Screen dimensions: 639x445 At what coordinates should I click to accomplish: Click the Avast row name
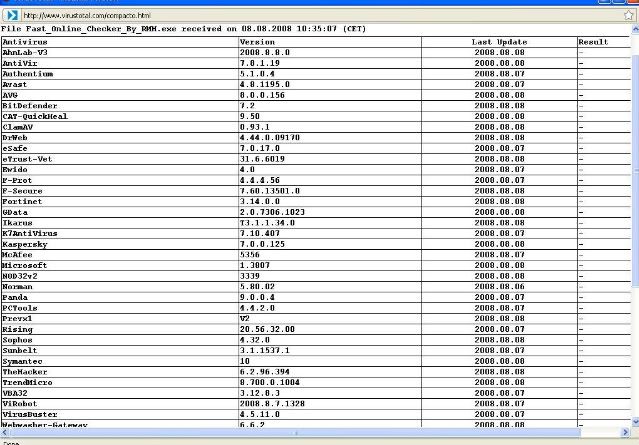pos(15,84)
